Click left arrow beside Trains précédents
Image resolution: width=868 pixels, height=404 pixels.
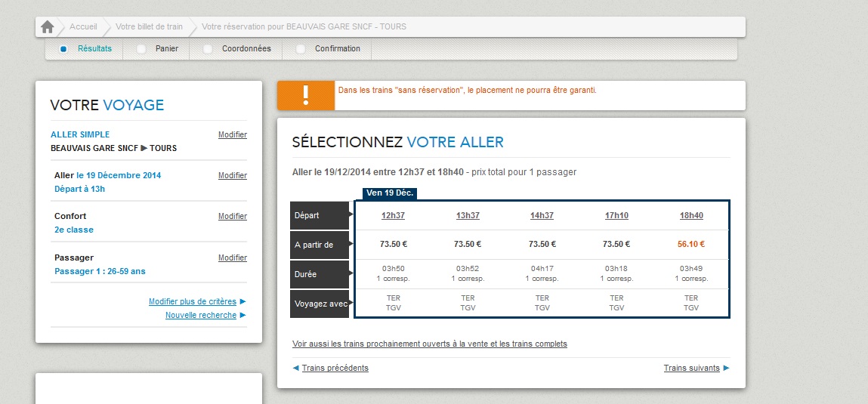295,368
